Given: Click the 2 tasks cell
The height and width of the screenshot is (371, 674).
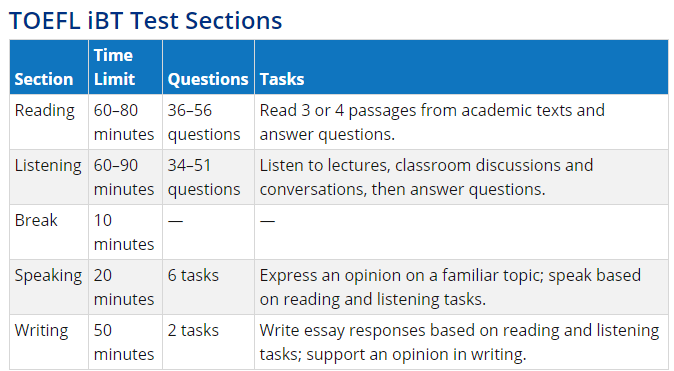Looking at the screenshot, I should click(x=208, y=342).
